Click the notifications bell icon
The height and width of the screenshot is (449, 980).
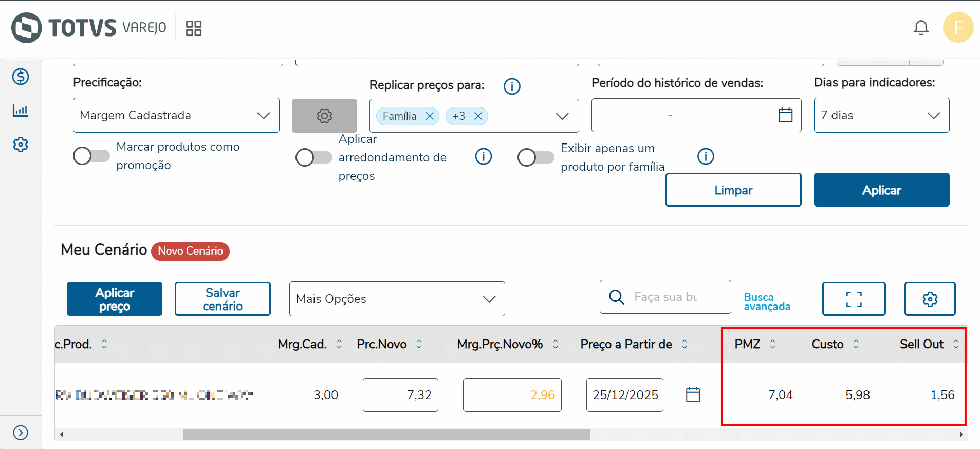(x=920, y=28)
